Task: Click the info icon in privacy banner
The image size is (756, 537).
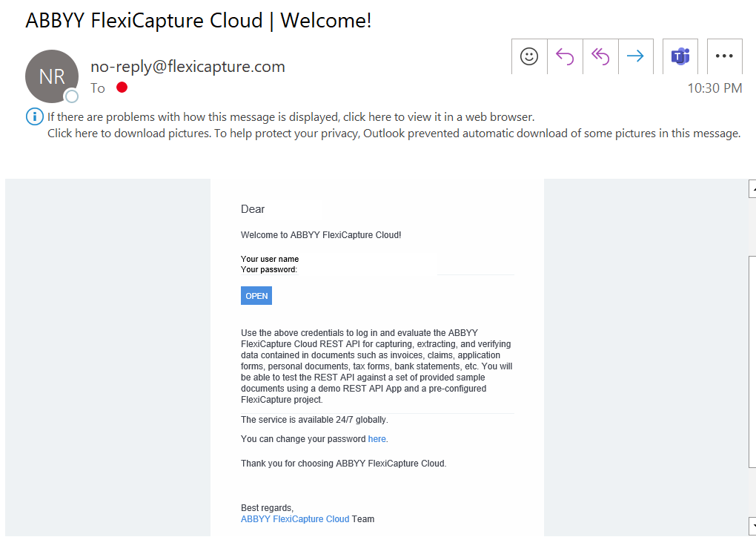Action: [x=34, y=116]
